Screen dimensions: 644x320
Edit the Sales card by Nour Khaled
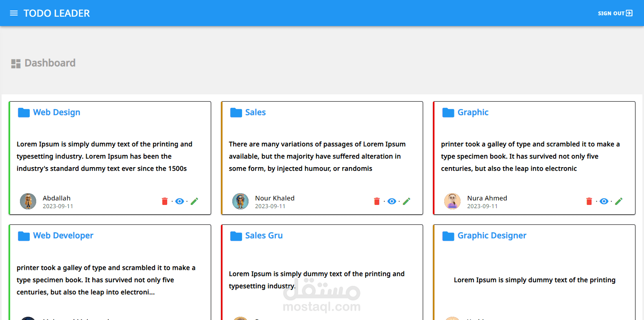click(406, 201)
